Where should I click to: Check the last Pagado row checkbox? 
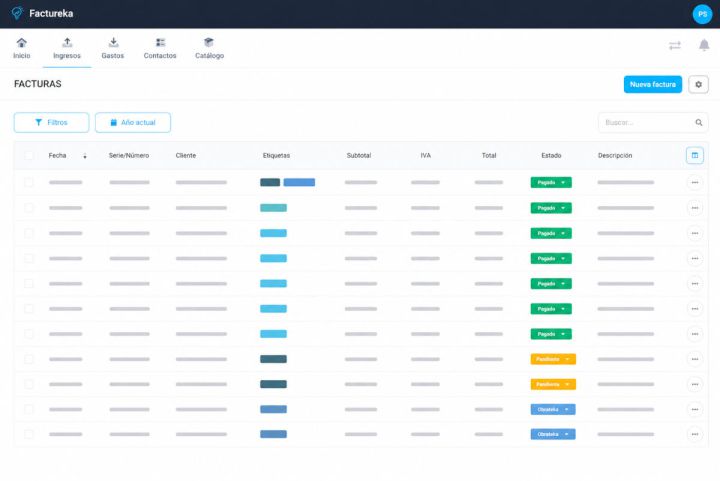(29, 334)
